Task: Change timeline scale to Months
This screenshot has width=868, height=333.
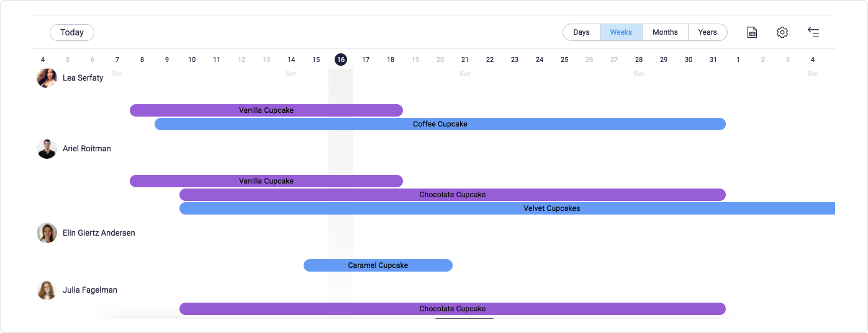Action: (665, 32)
